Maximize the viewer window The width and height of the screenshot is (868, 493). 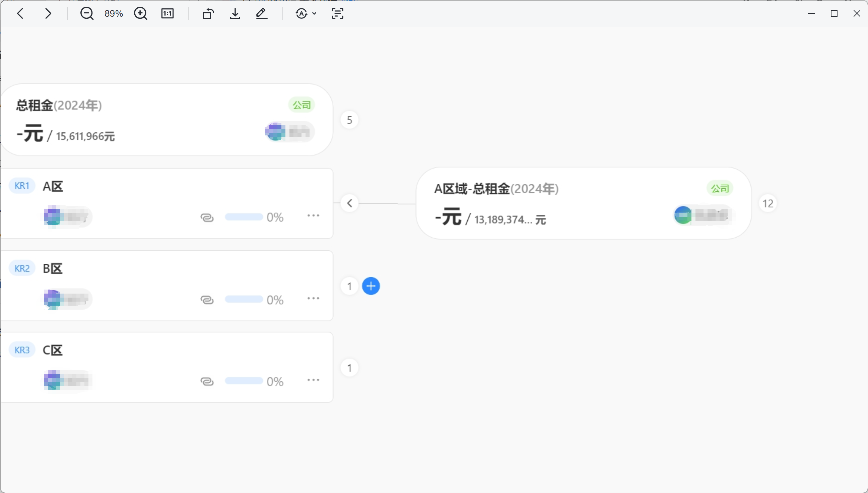coord(834,13)
